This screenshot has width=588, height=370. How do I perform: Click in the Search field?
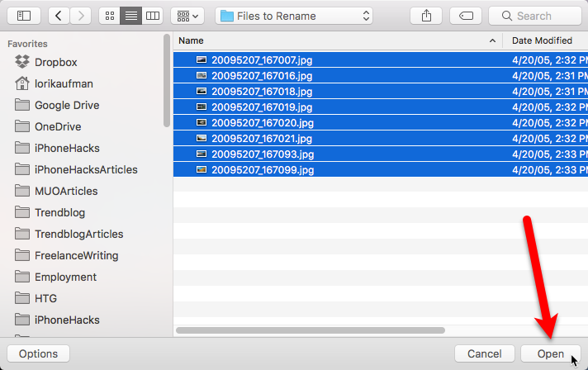535,16
